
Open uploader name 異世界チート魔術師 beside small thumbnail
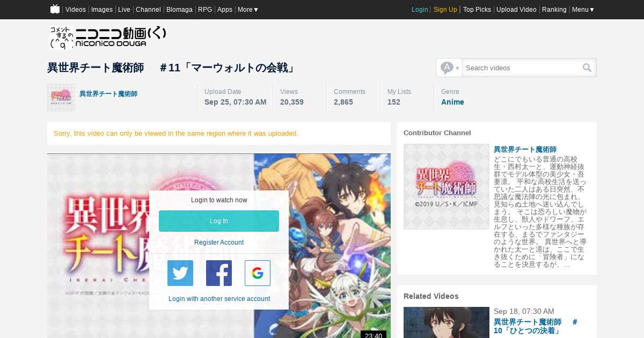pyautogui.click(x=108, y=94)
